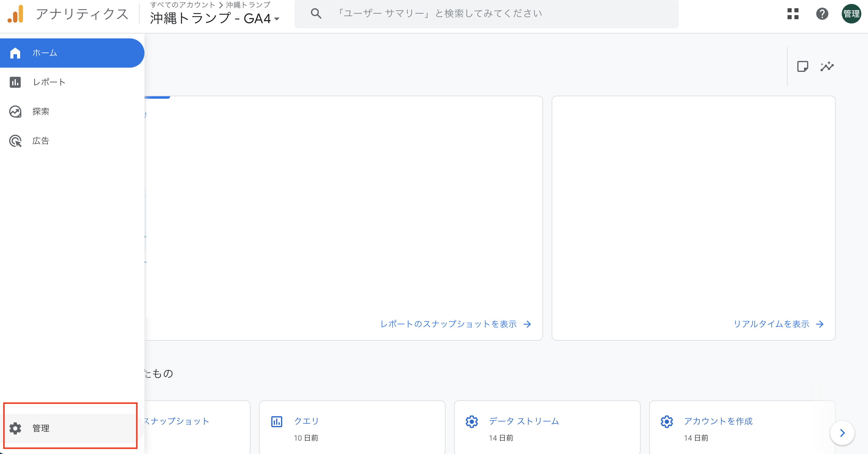Open the notes icon at top right
868x454 pixels.
[802, 66]
